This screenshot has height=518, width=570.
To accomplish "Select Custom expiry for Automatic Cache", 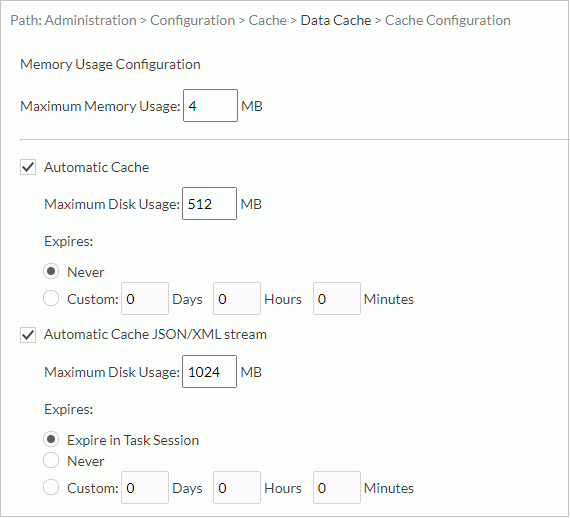I will click(51, 298).
